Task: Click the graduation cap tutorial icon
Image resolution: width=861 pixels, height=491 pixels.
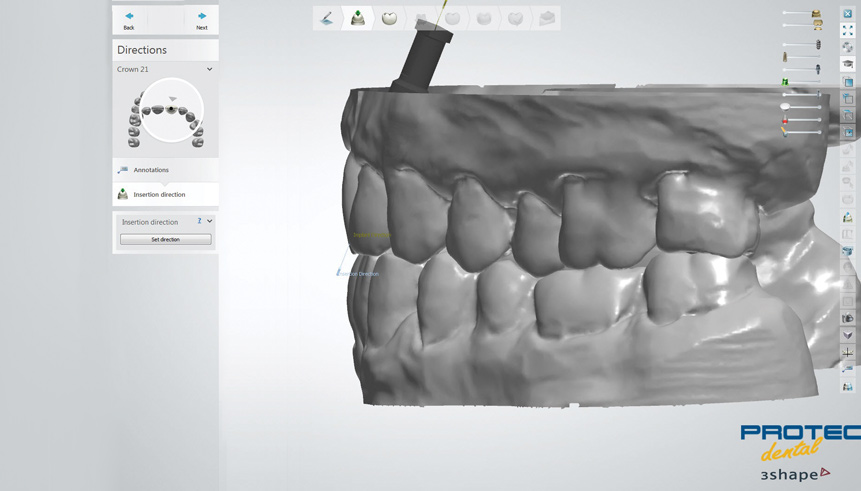Action: pos(848,64)
